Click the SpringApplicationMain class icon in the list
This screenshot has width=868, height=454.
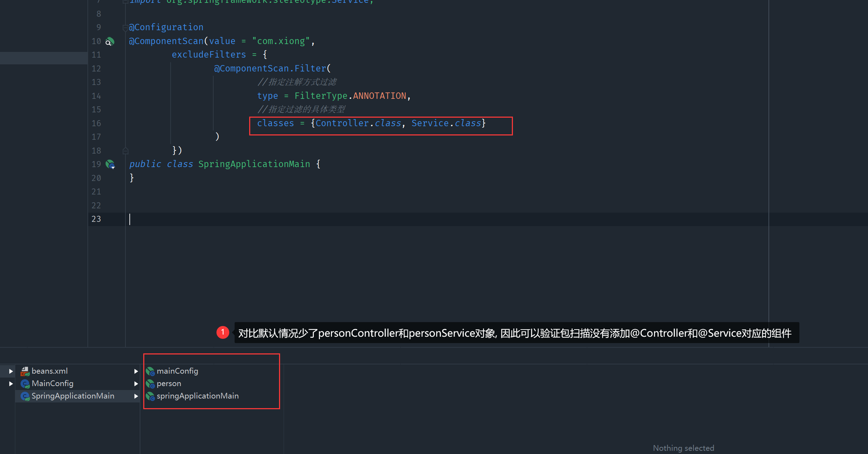click(x=25, y=396)
